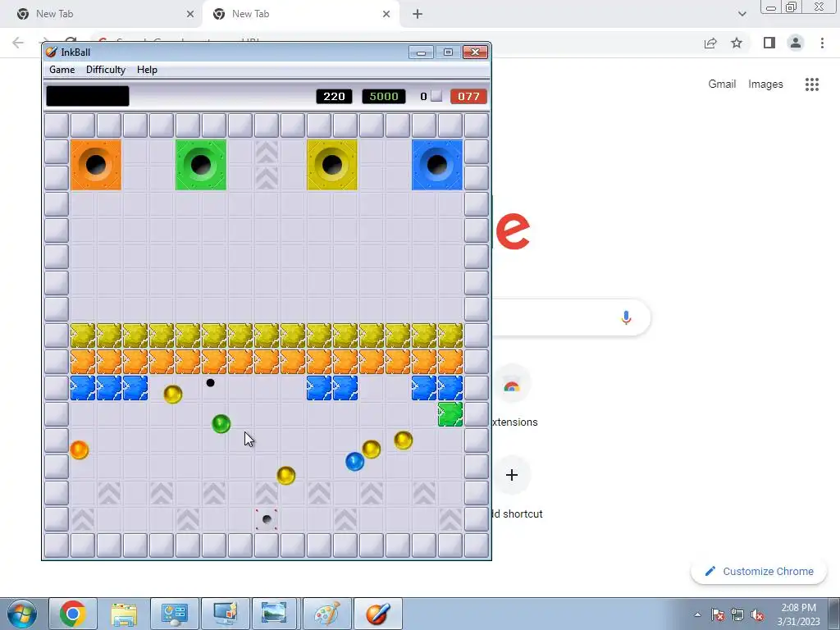The image size is (840, 630).
Task: Open Chrome's tab search dropdown arrow
Action: tap(742, 14)
